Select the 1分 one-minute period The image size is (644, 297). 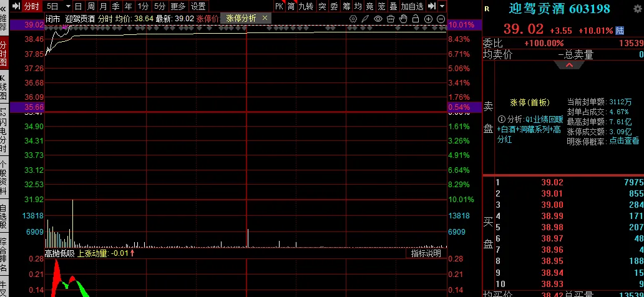tap(143, 6)
